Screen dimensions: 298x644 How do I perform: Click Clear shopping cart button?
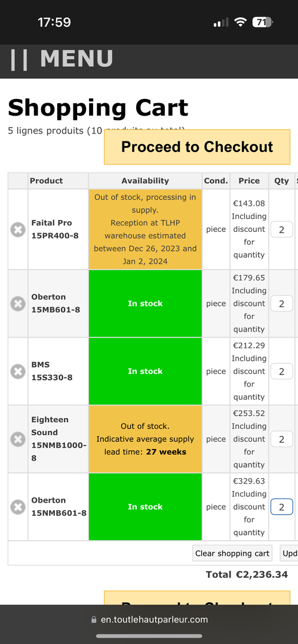(232, 553)
